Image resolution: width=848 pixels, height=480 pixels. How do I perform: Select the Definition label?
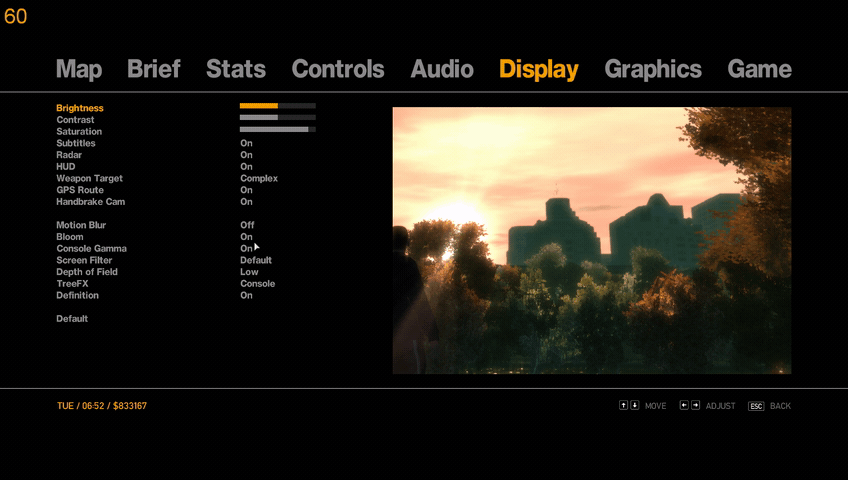pyautogui.click(x=77, y=296)
